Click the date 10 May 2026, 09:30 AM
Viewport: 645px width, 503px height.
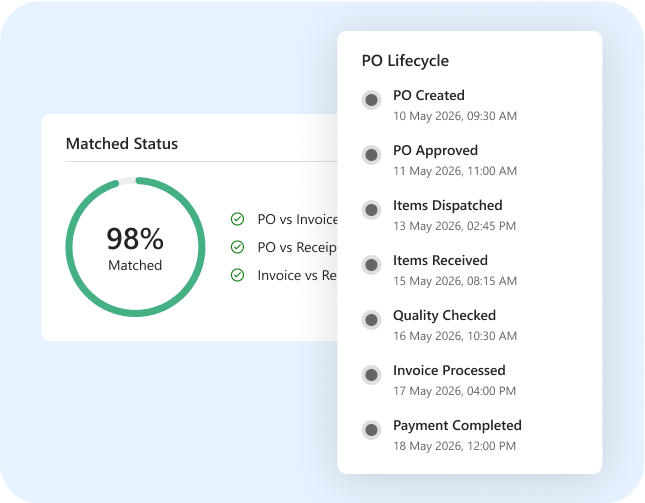455,116
